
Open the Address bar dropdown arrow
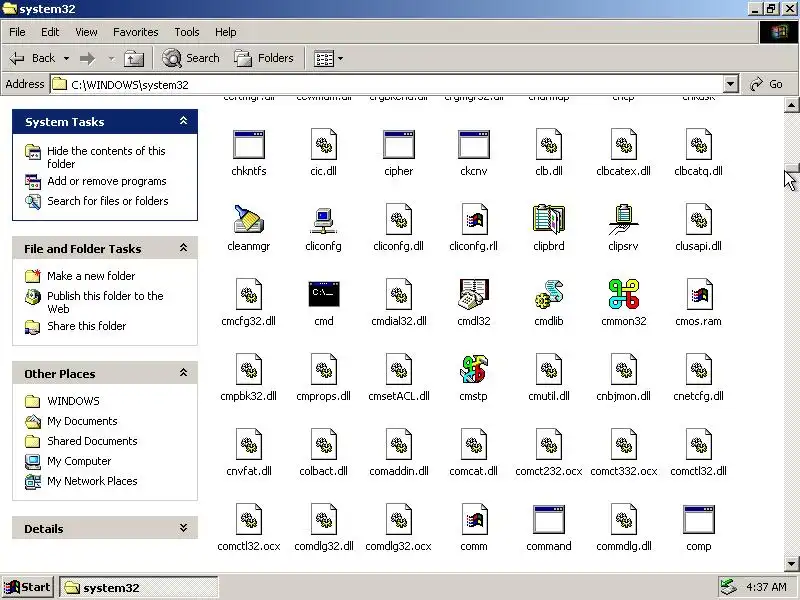click(731, 84)
